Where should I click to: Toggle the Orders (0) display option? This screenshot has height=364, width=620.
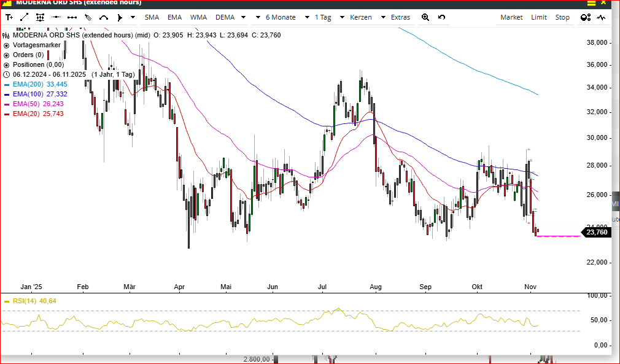[7, 55]
